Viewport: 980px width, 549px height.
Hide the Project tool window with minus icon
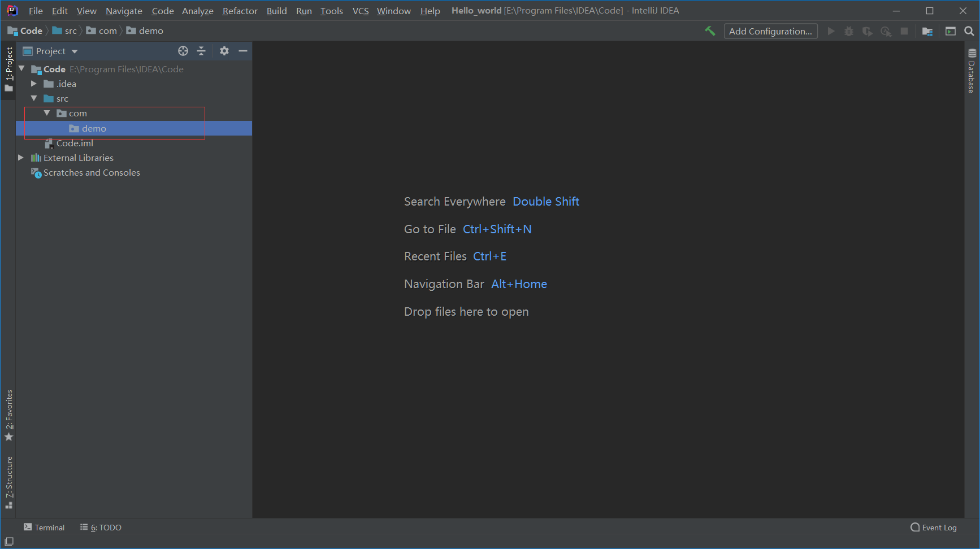click(243, 51)
